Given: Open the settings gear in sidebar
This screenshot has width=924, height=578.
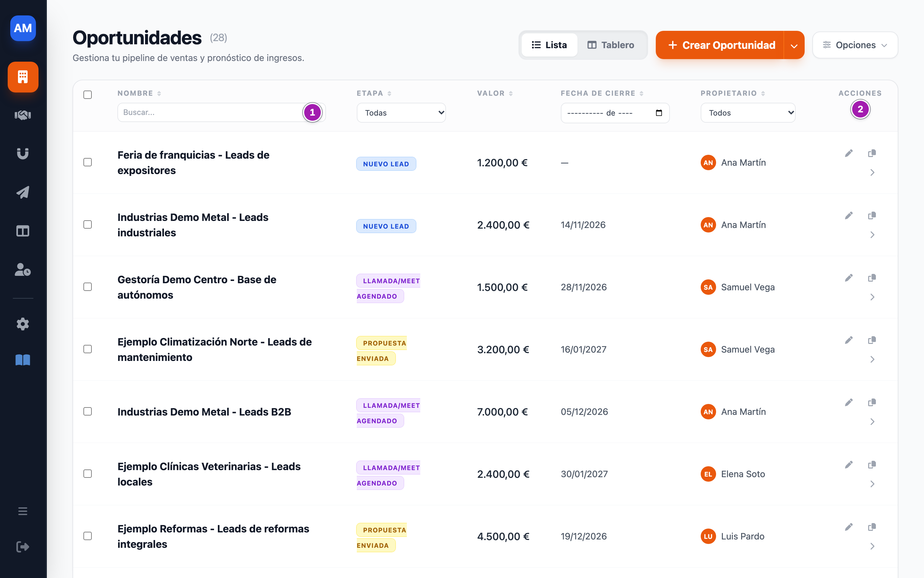Looking at the screenshot, I should point(23,324).
